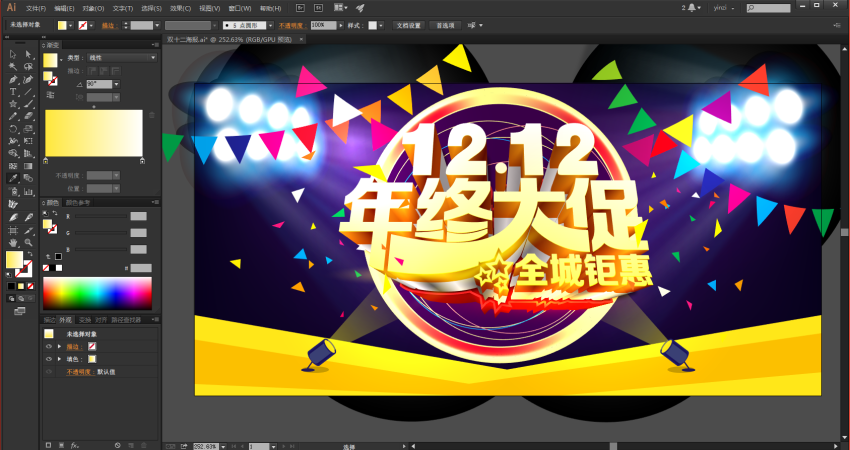Open arrange documents dropdown
The height and width of the screenshot is (450, 850).
click(340, 8)
